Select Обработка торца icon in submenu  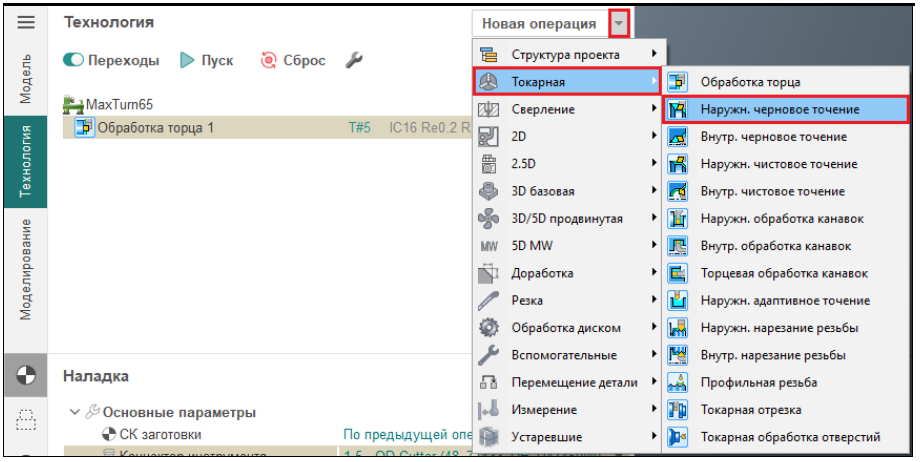[x=678, y=82]
